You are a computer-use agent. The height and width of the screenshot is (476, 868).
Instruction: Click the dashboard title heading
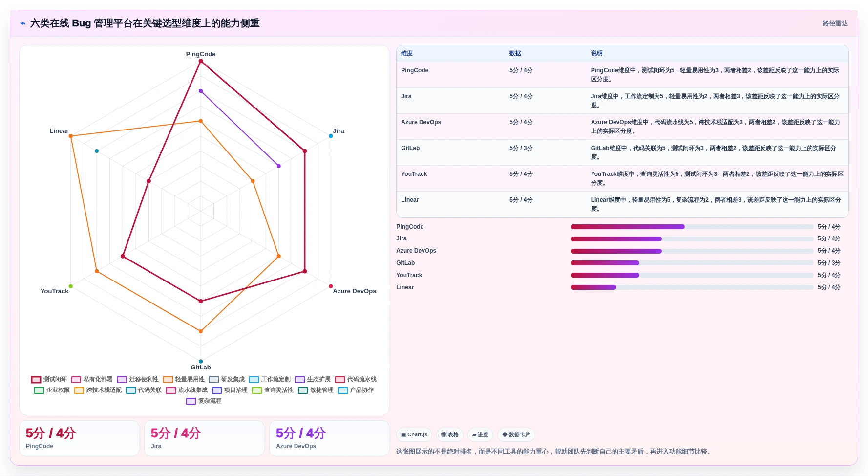click(x=145, y=23)
